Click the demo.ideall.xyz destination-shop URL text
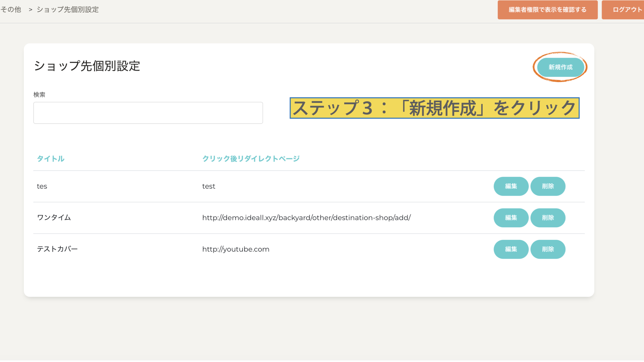The image size is (644, 362). point(306,218)
